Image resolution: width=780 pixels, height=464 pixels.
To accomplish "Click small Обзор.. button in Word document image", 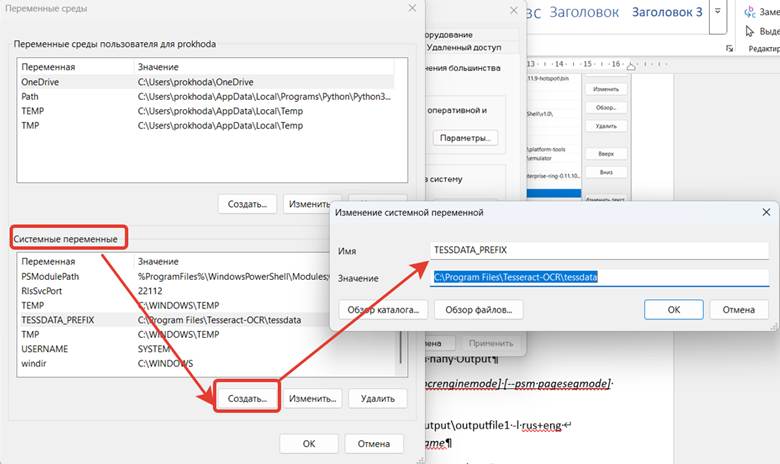I will point(606,107).
